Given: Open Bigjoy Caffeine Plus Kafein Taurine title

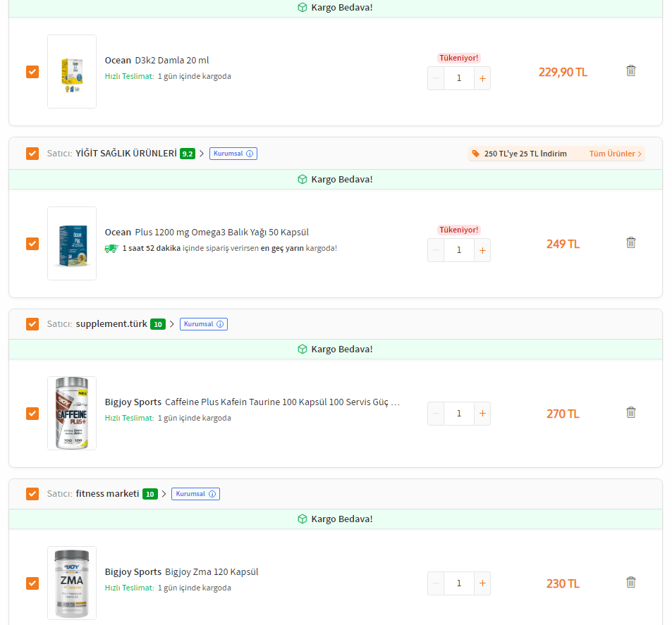Looking at the screenshot, I should 252,402.
